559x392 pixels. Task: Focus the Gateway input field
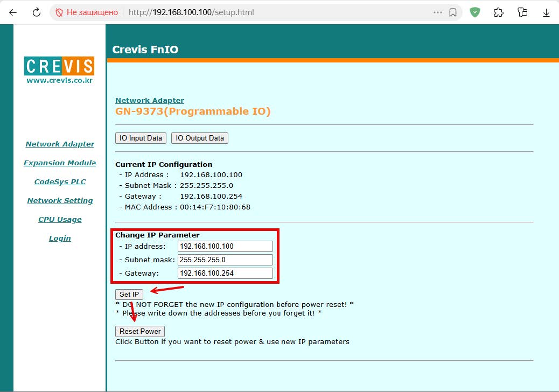(x=225, y=274)
